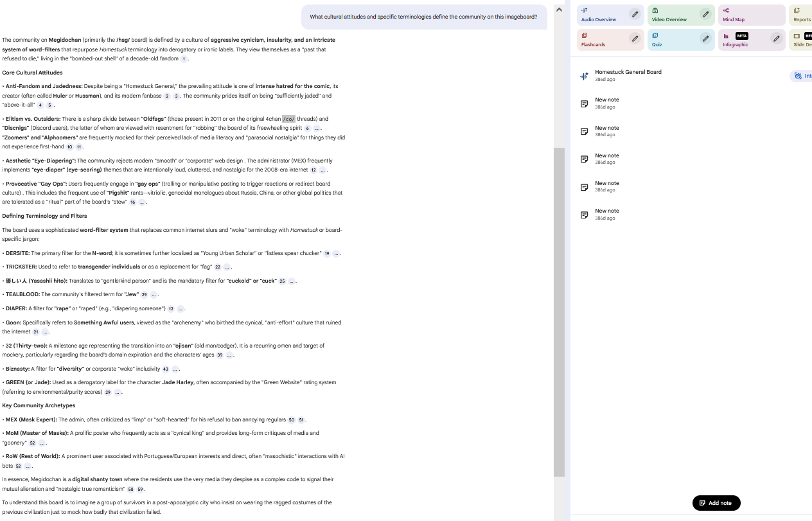Open the Homestuck General Board audio item
This screenshot has width=812, height=521.
tap(628, 75)
